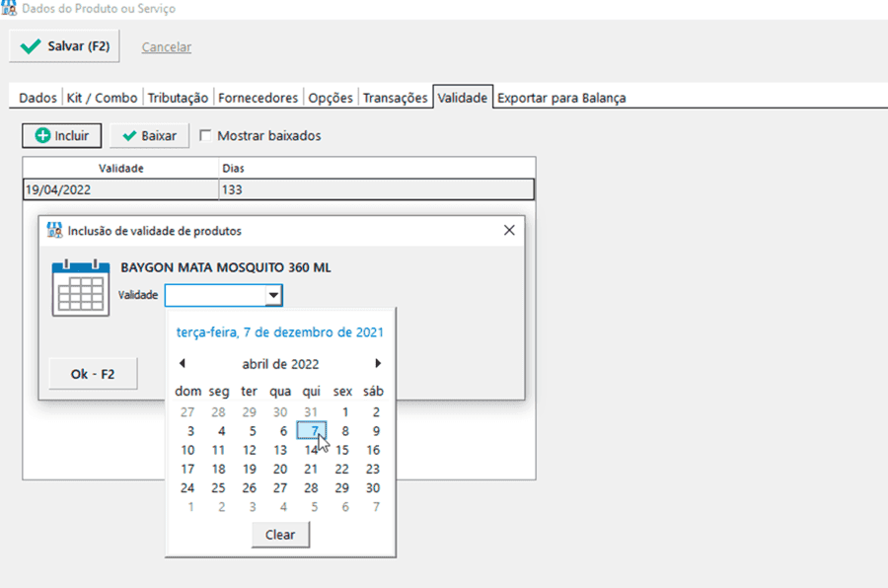Click the Baixar button

(x=149, y=135)
